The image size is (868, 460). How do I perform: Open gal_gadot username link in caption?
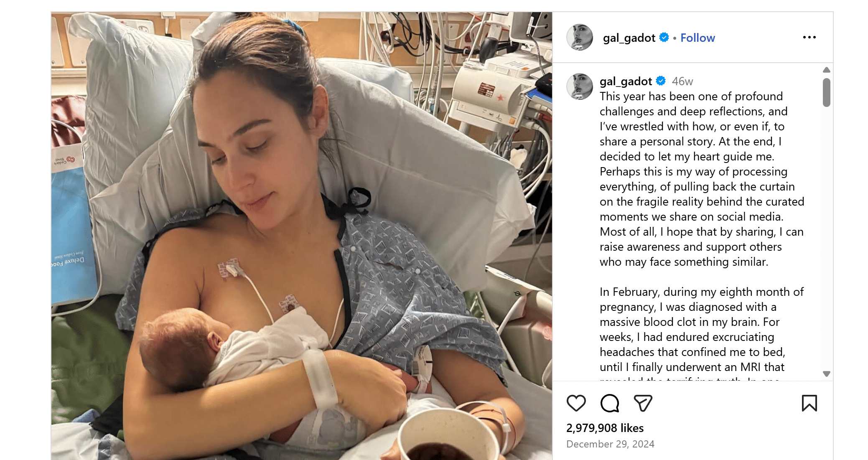(626, 81)
